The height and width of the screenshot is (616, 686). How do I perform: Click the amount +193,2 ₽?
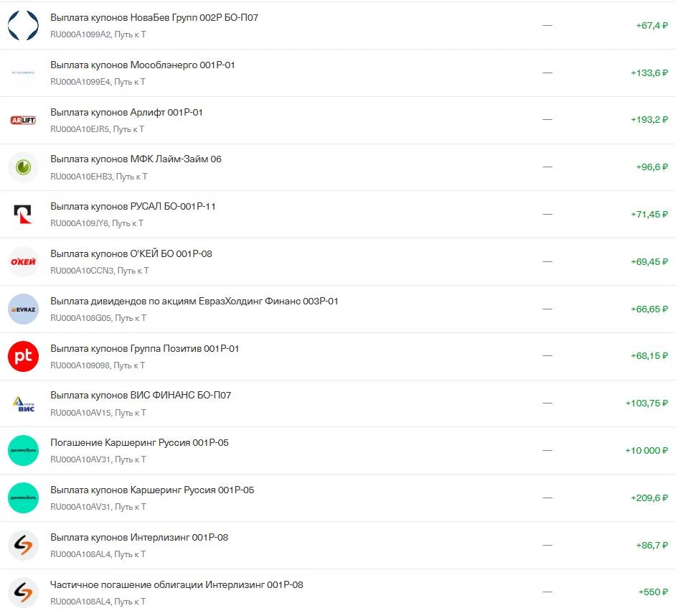(x=649, y=119)
